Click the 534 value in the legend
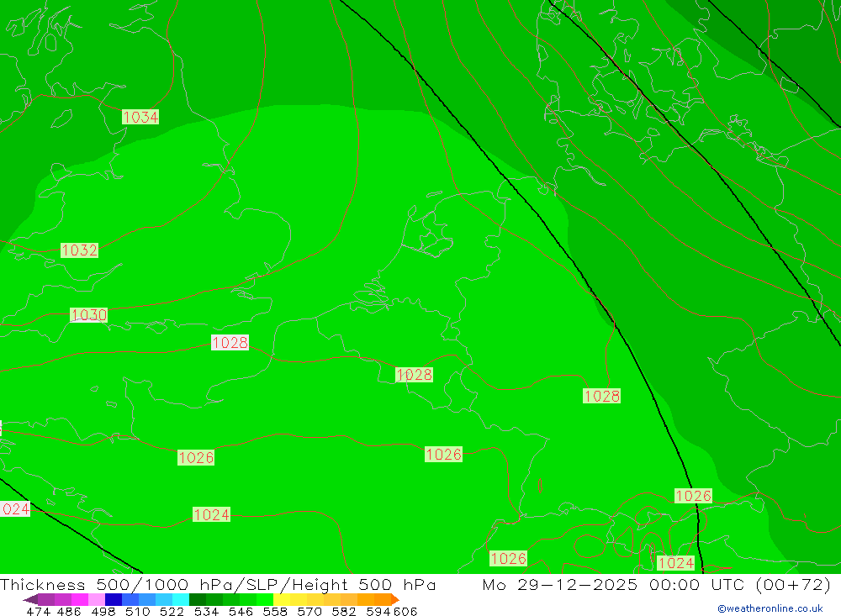This screenshot has height=616, width=841. [206, 612]
